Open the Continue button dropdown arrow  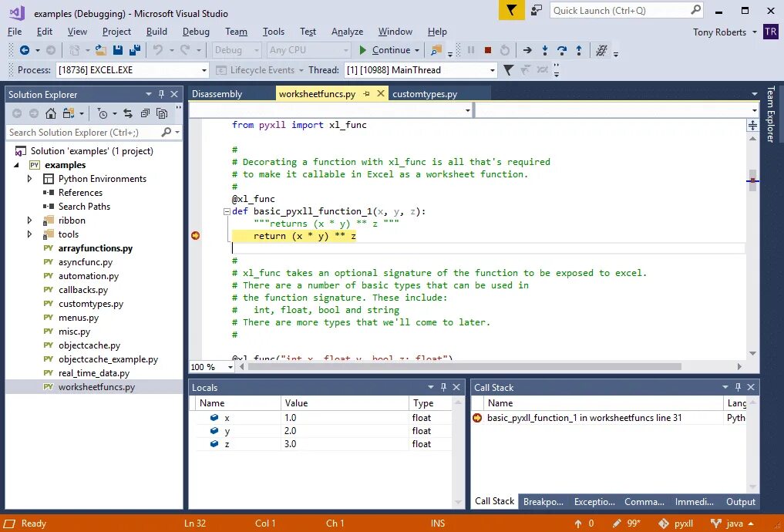[416, 50]
